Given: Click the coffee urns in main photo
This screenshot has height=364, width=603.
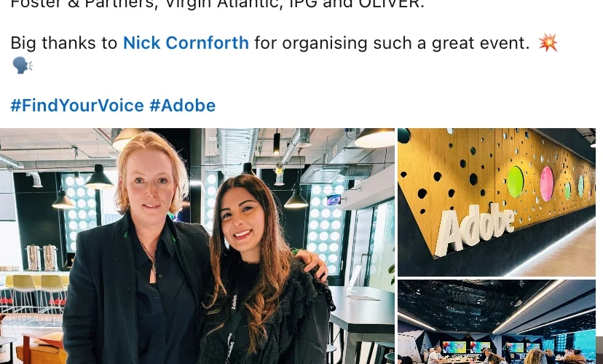Looking at the screenshot, I should click(42, 256).
